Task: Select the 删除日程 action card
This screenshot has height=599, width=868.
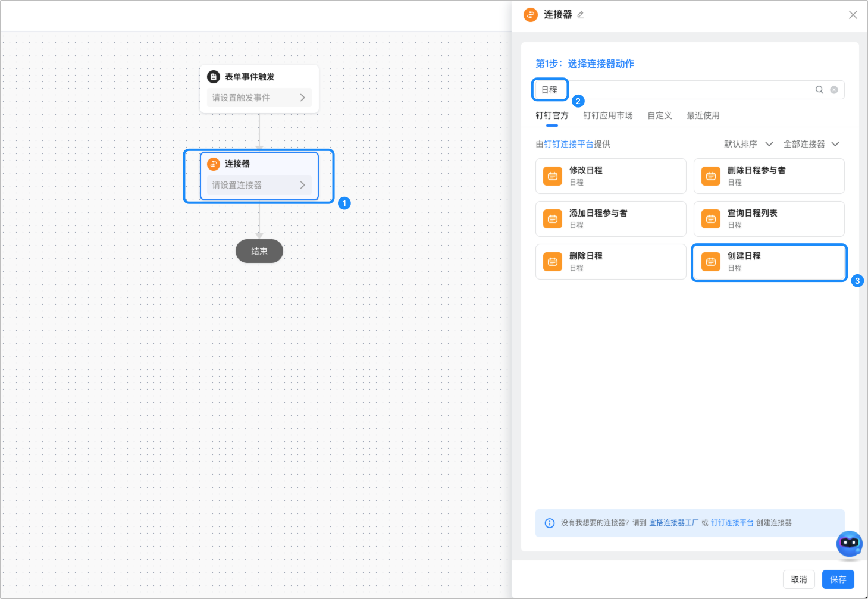Action: [610, 262]
